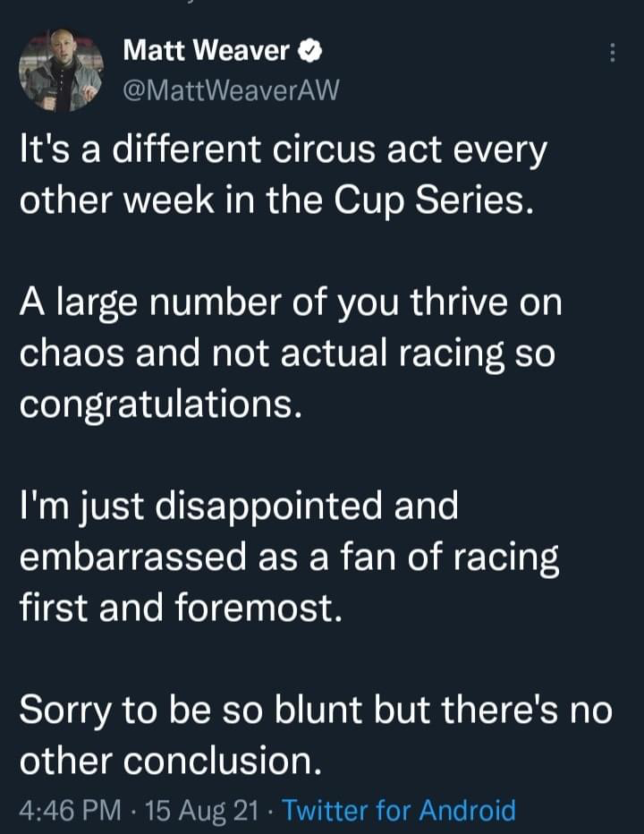644x834 pixels.
Task: Click the "It's a different circus act" line
Action: pyautogui.click(x=283, y=150)
